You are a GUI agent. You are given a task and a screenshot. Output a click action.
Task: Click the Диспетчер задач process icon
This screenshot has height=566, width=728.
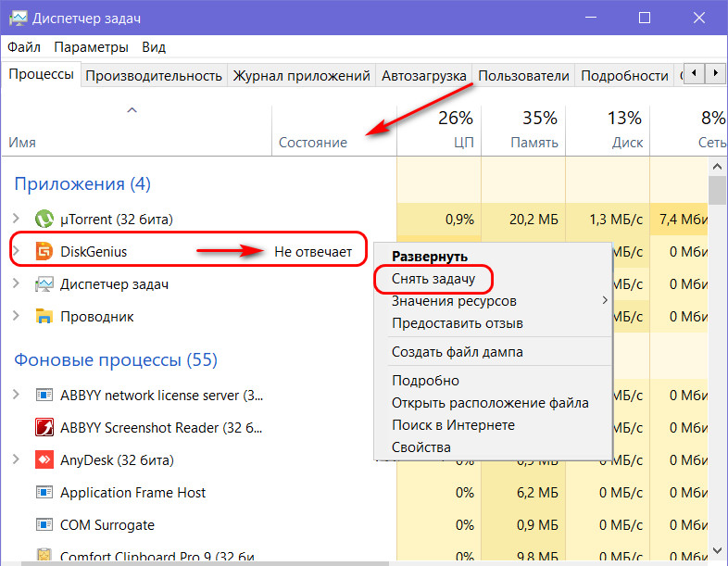(x=44, y=284)
